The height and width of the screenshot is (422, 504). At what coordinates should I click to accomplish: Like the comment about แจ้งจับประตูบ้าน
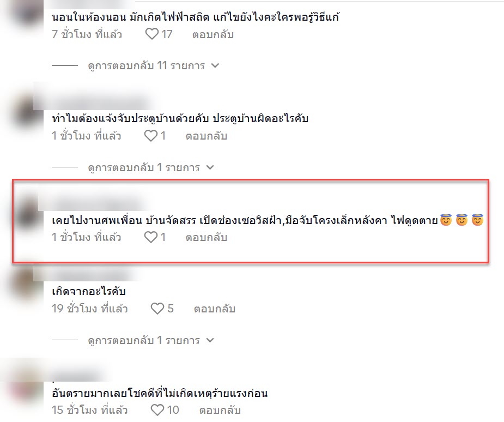pos(151,136)
